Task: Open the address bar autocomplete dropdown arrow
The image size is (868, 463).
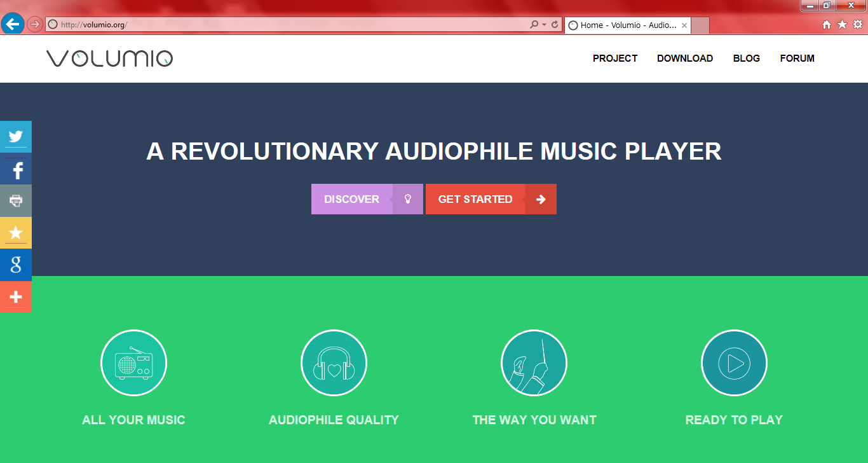Action: 544,25
